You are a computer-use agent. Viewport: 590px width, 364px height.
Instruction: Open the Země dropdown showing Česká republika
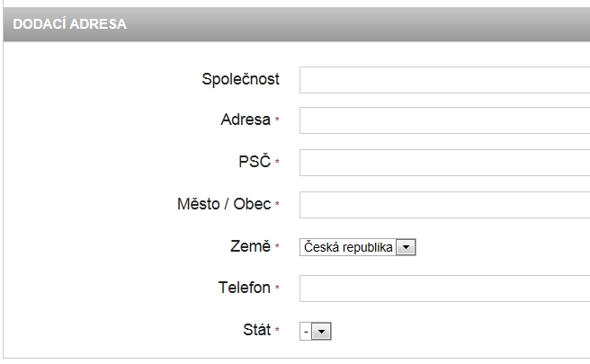pyautogui.click(x=357, y=247)
